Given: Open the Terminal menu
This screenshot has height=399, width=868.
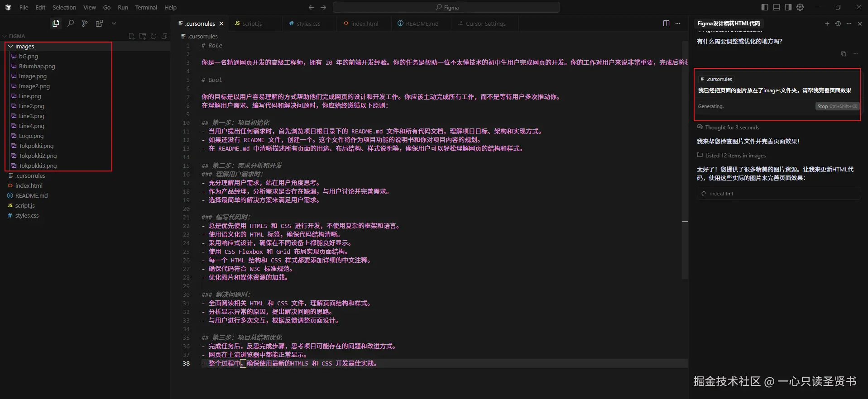Looking at the screenshot, I should pos(146,7).
